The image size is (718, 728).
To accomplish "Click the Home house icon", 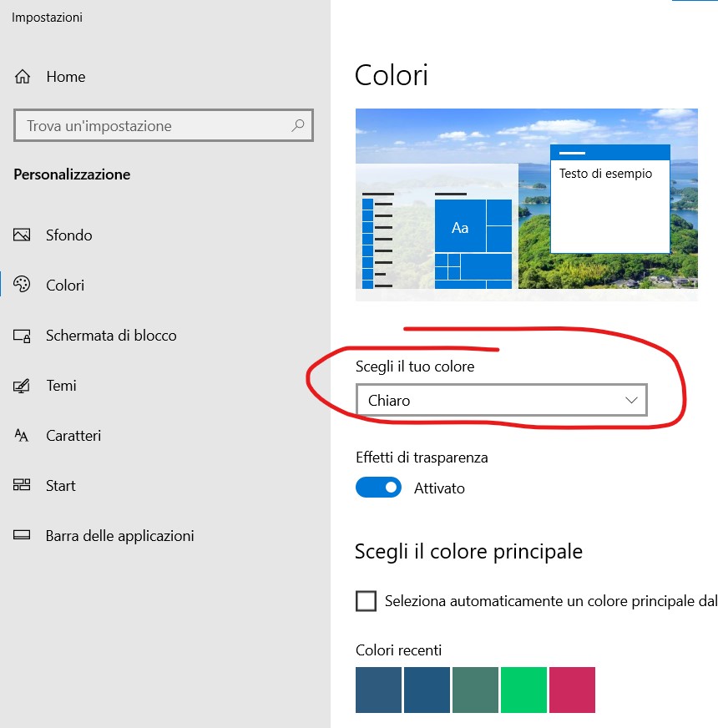I will 23,76.
